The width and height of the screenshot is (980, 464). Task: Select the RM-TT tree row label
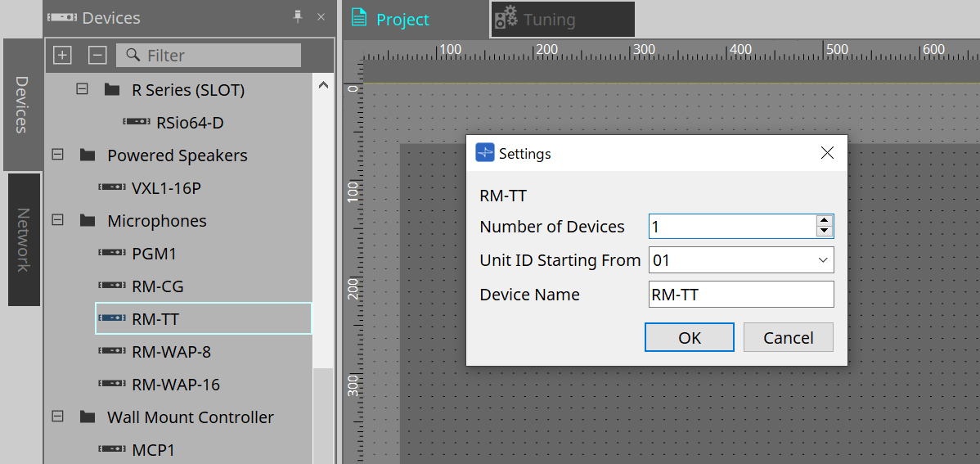click(155, 319)
